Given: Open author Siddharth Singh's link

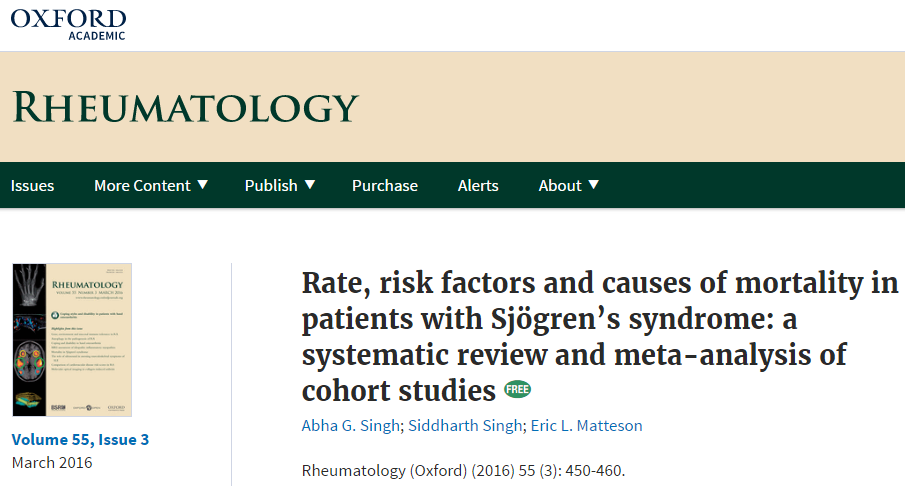Looking at the screenshot, I should point(464,426).
